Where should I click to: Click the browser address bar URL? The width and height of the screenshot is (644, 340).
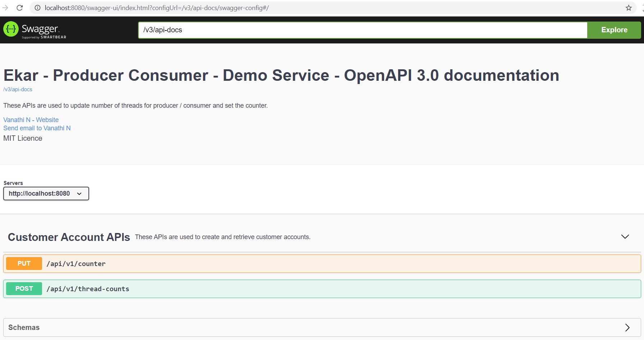click(157, 8)
